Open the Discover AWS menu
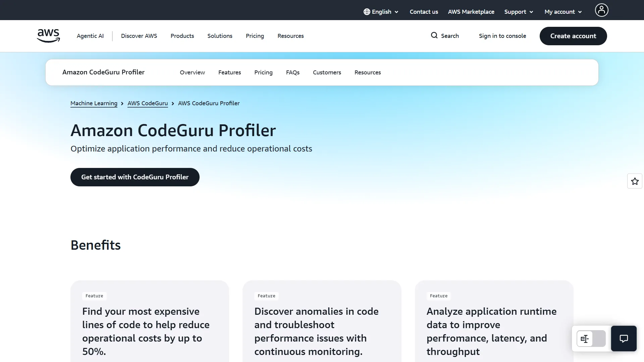The image size is (644, 362). (x=139, y=36)
